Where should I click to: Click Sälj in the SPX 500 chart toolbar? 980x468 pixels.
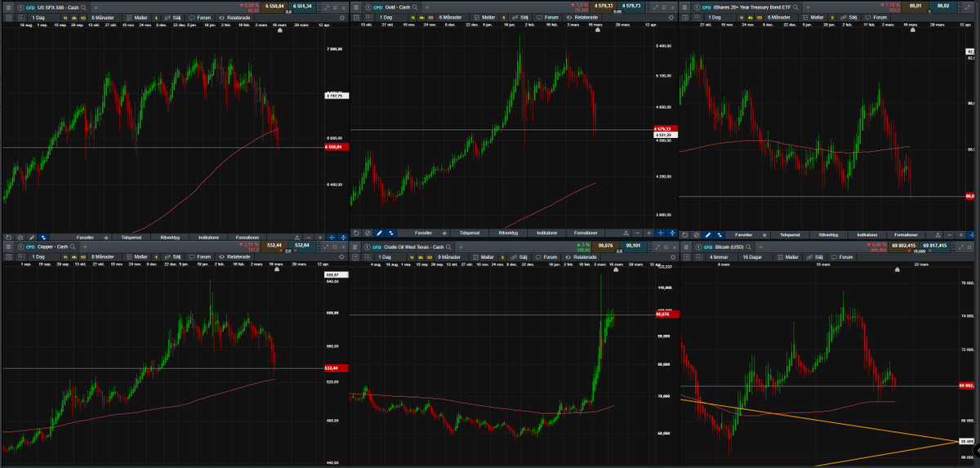point(173,18)
